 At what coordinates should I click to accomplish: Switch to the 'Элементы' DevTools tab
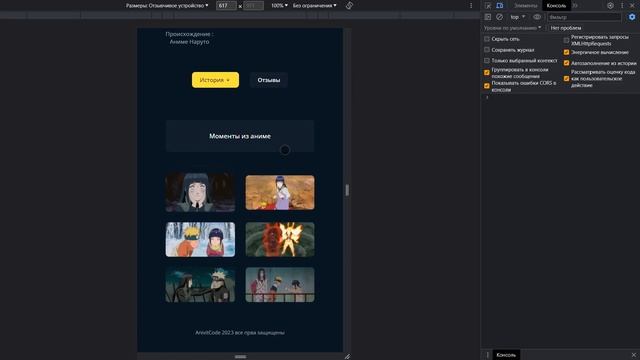coord(525,6)
